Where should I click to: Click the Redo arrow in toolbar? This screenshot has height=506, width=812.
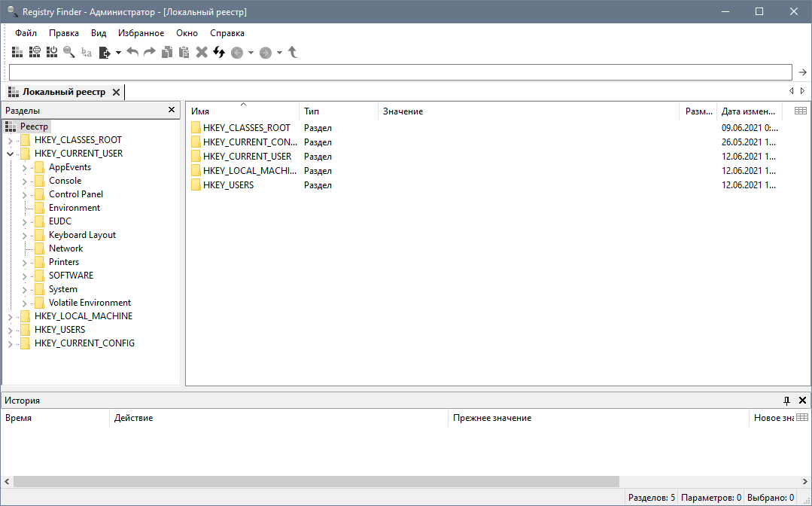click(149, 52)
